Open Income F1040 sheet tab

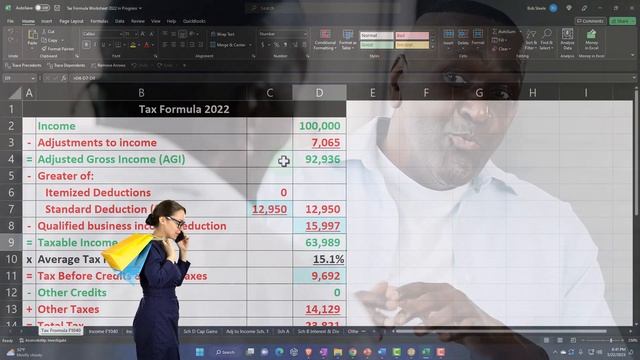coord(103,331)
